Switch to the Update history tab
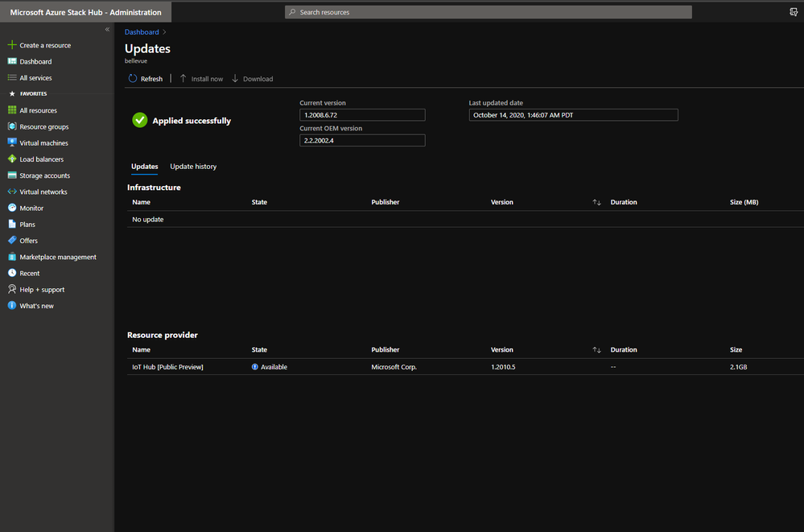Viewport: 804px width, 532px height. pos(193,167)
